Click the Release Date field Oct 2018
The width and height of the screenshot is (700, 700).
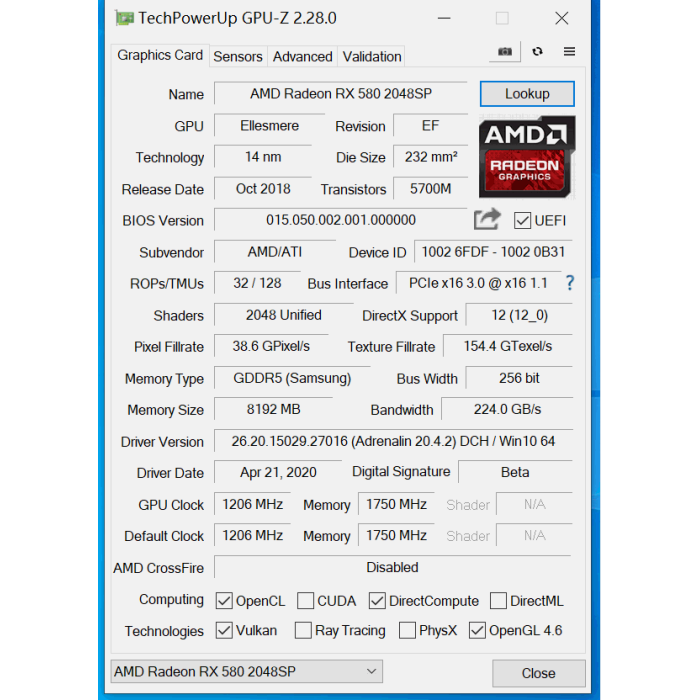[263, 188]
